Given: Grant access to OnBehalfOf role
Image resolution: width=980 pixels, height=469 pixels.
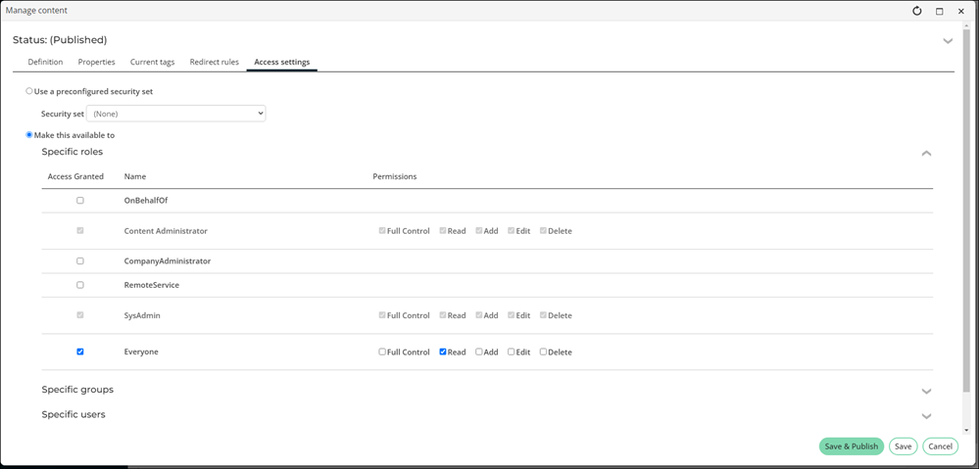Looking at the screenshot, I should [80, 201].
